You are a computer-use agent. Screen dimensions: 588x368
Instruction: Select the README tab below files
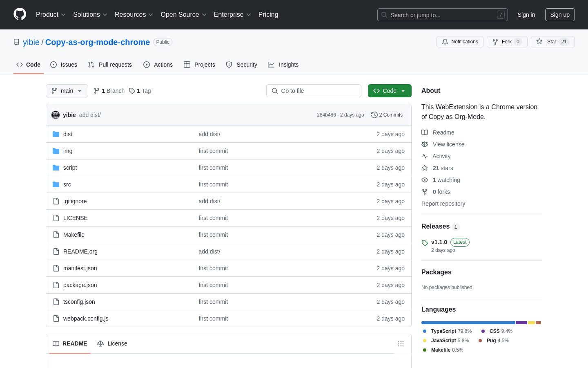click(x=70, y=343)
